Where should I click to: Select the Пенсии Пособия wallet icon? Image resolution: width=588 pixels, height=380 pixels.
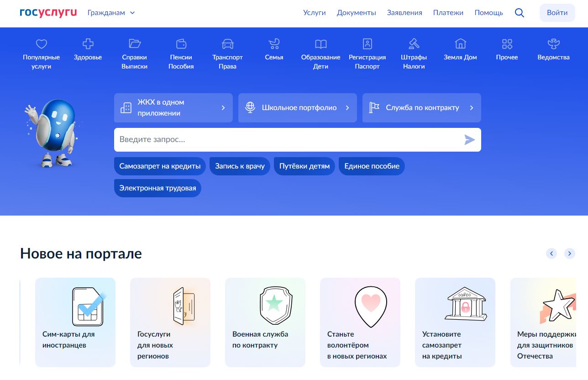[181, 44]
